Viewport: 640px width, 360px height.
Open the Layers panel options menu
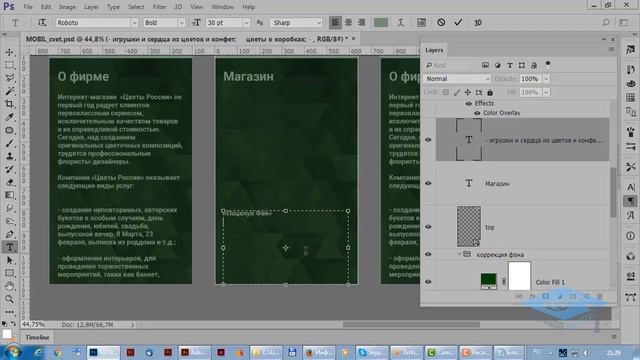point(611,49)
